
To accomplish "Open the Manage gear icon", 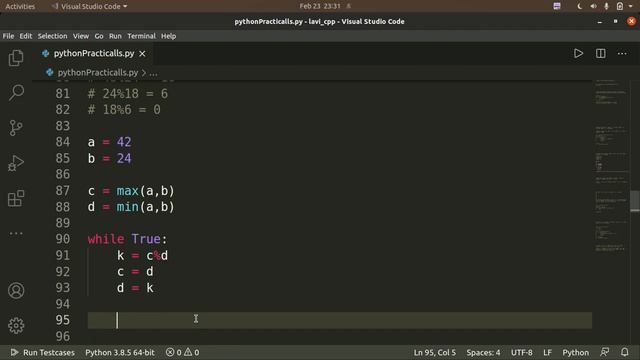I will click(16, 325).
